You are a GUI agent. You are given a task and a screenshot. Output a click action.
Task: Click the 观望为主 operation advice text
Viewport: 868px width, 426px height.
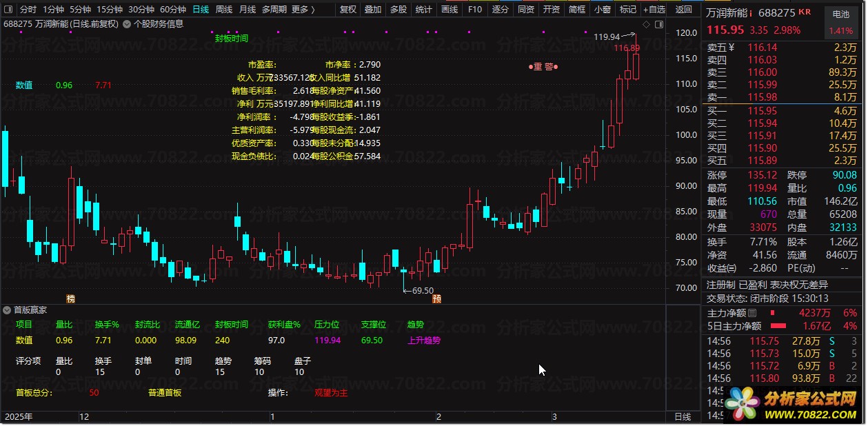click(331, 393)
